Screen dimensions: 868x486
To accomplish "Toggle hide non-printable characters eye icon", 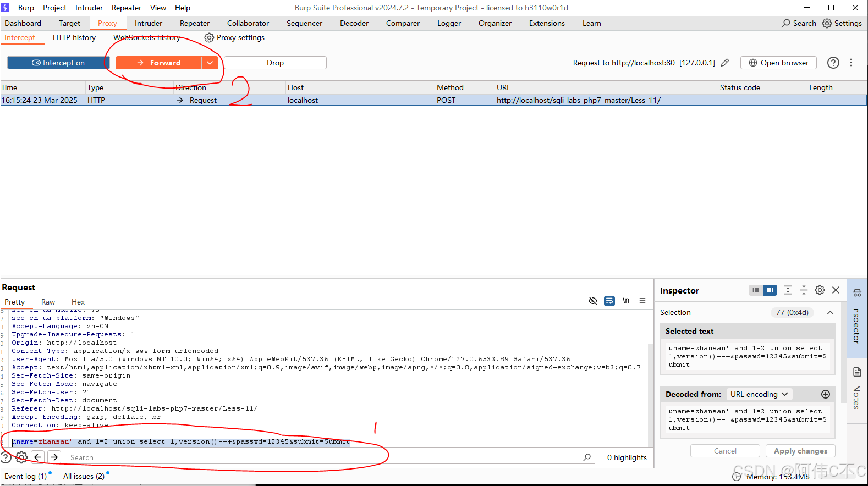I will point(593,301).
